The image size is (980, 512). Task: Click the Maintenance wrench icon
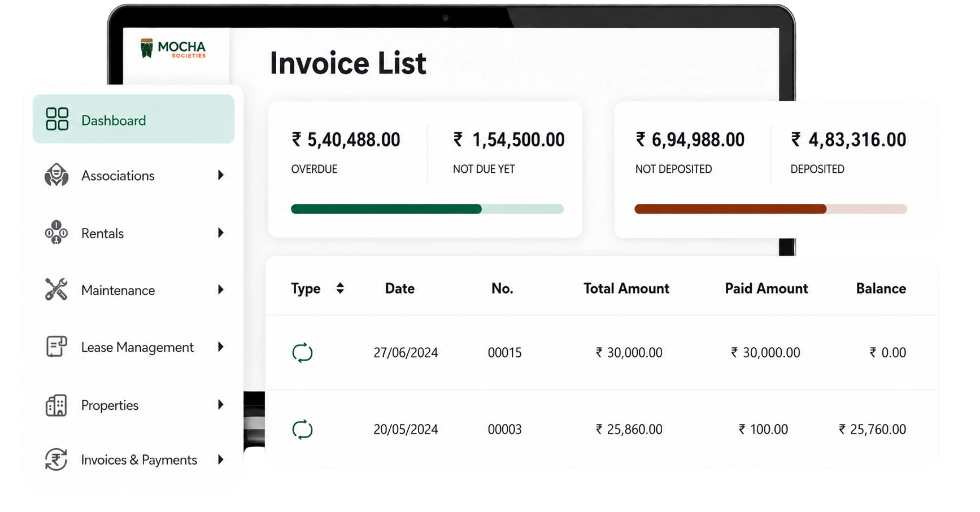(x=56, y=289)
